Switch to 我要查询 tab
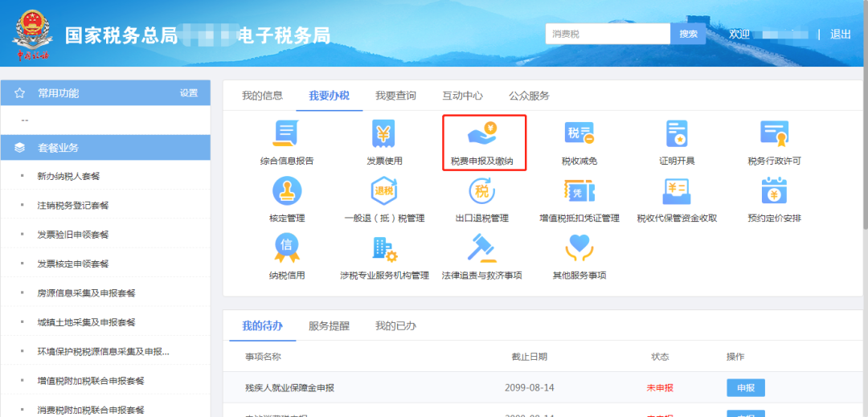This screenshot has height=417, width=868. 395,96
